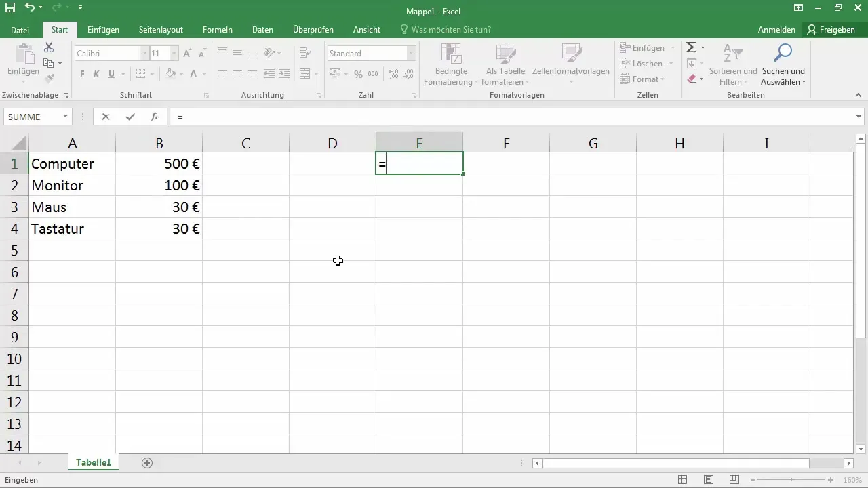Decrease font size with smaller A icon
This screenshot has height=488, width=868.
click(x=202, y=53)
